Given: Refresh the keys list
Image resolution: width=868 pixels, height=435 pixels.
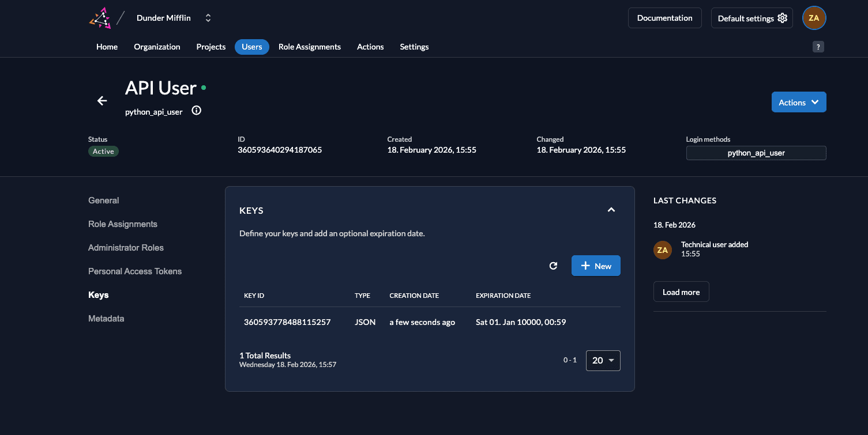Looking at the screenshot, I should pyautogui.click(x=553, y=266).
